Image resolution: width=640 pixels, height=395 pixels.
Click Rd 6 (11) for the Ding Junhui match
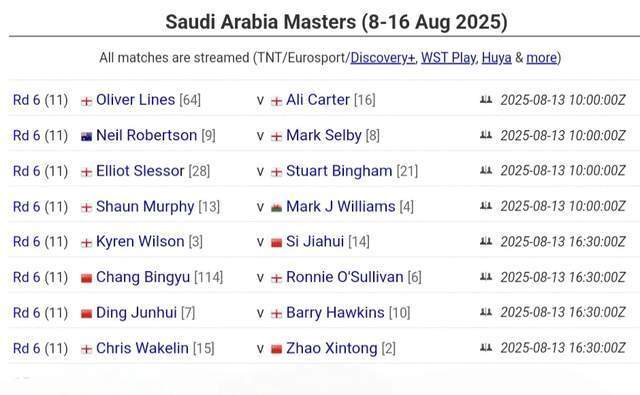coord(40,313)
